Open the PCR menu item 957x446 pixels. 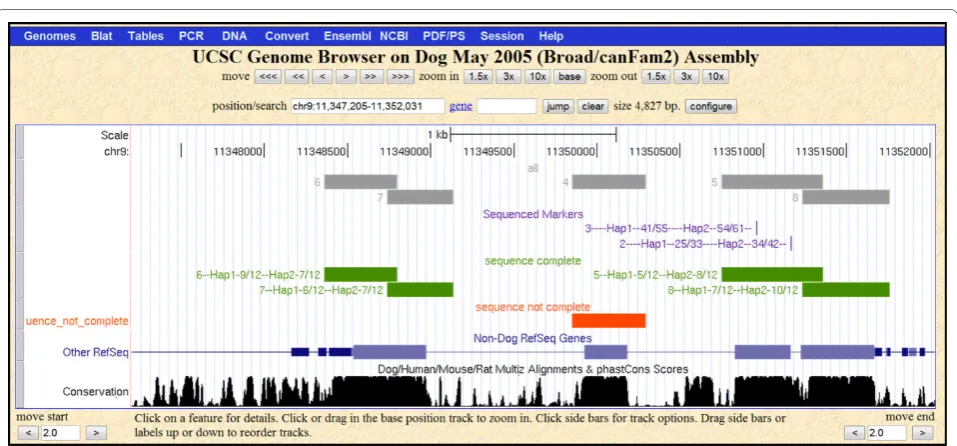[191, 36]
